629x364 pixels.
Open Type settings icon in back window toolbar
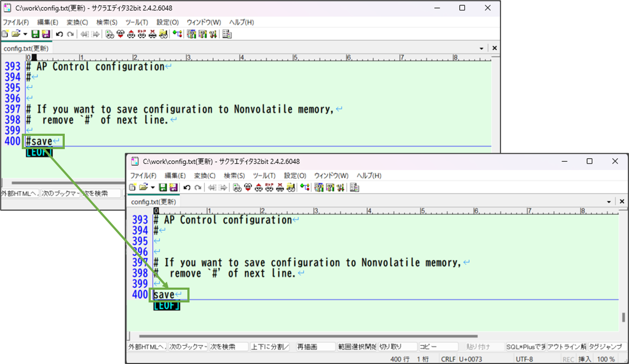point(191,34)
